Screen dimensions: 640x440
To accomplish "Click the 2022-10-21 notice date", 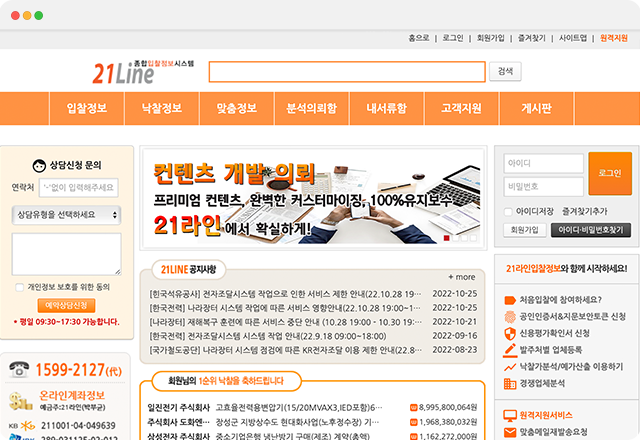I will (455, 322).
